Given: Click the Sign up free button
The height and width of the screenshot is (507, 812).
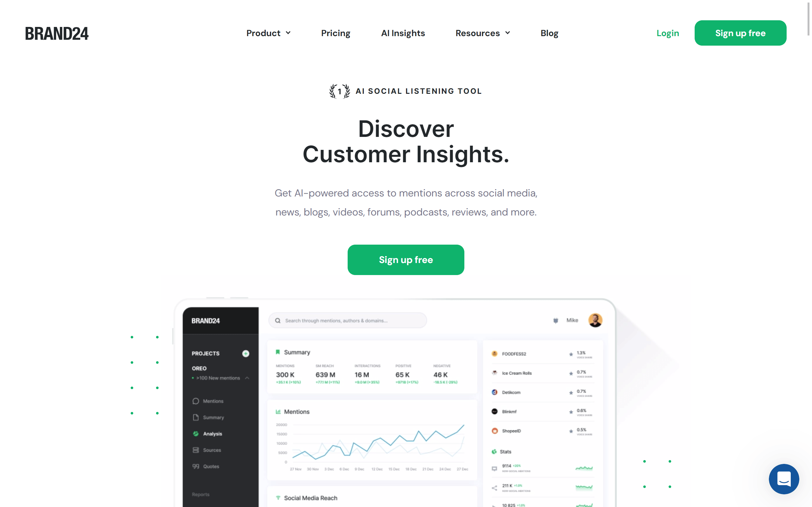Looking at the screenshot, I should (x=406, y=259).
